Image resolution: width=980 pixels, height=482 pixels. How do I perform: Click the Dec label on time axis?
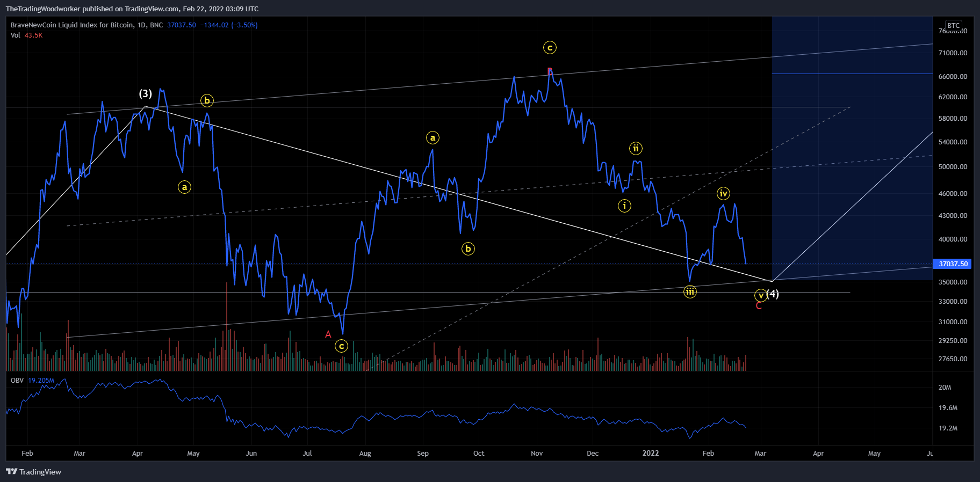coord(593,454)
